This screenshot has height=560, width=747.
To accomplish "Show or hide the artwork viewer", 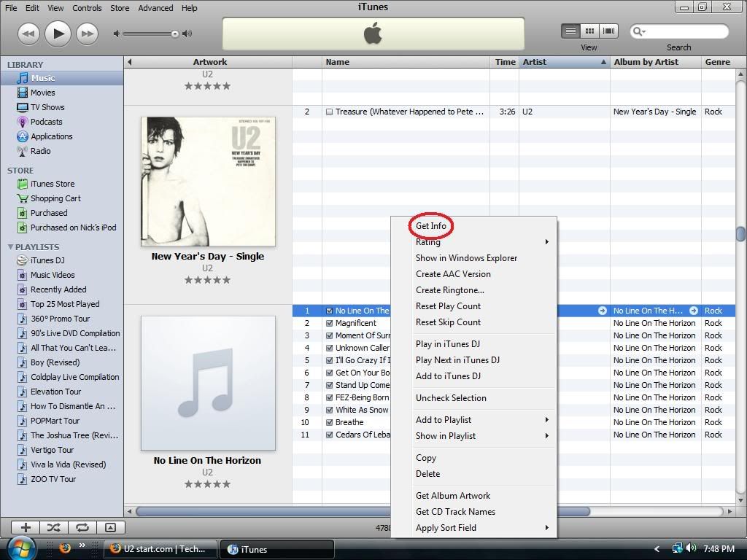I will coord(111,527).
